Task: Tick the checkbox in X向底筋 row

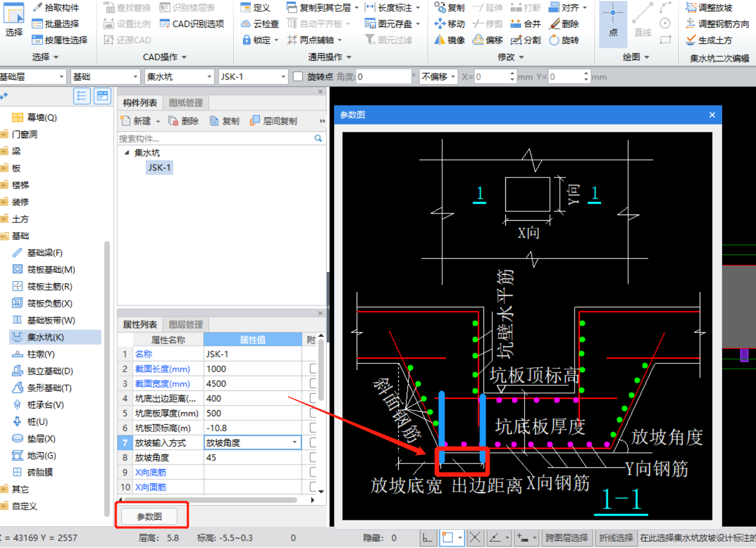Action: pyautogui.click(x=313, y=472)
